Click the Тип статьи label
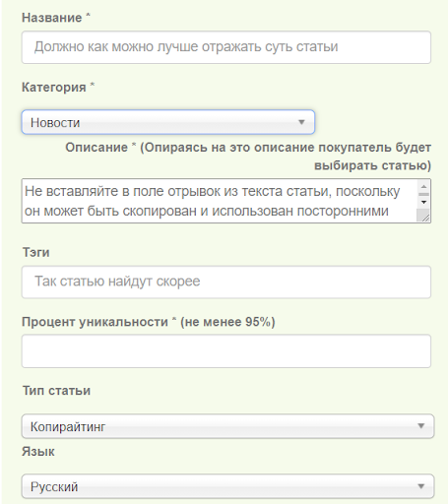This screenshot has width=448, height=504. 56,391
